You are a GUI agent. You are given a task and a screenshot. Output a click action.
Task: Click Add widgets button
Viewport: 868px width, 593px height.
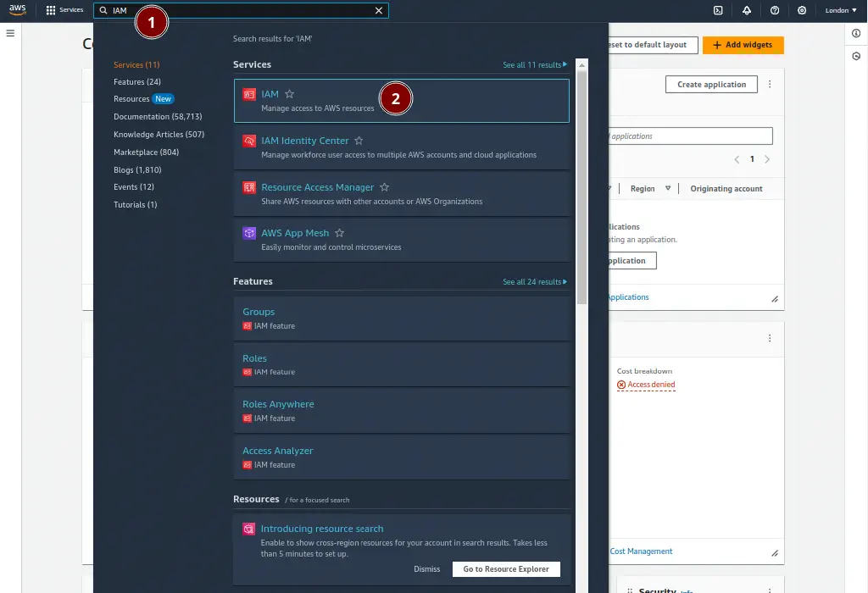coord(743,45)
